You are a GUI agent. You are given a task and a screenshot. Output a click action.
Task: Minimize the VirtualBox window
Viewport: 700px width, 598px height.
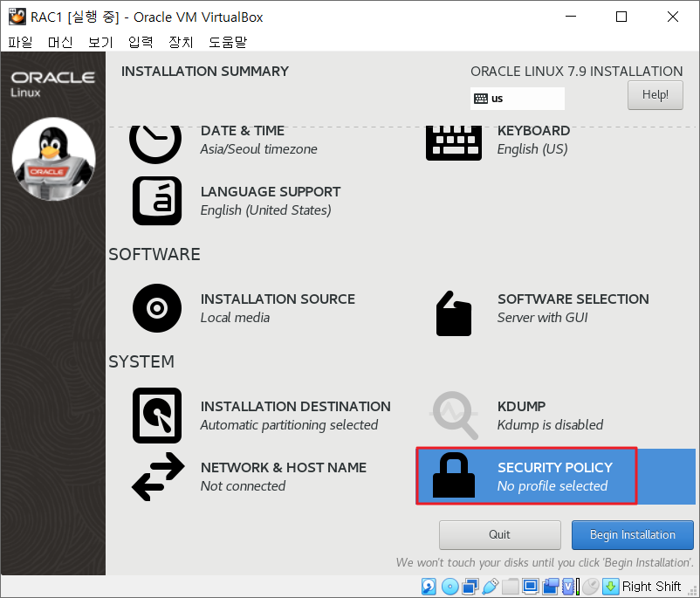tap(571, 17)
